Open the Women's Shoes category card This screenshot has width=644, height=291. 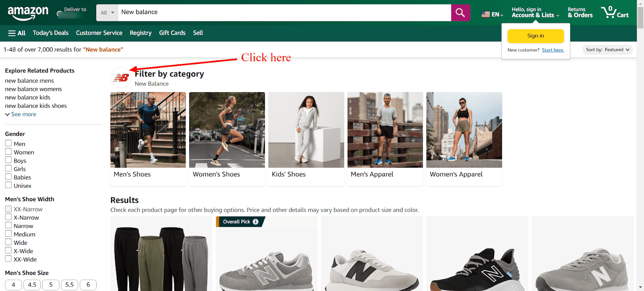click(x=227, y=139)
